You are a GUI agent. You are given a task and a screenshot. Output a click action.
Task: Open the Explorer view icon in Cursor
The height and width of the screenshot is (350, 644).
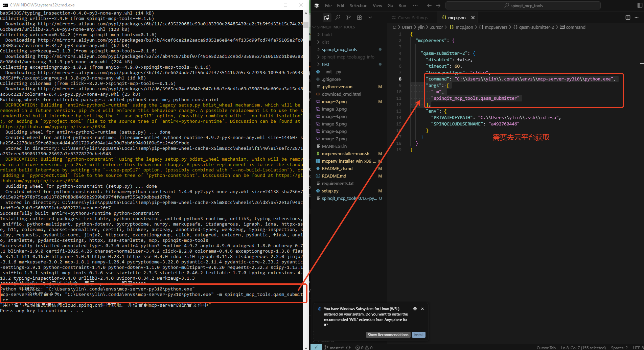327,17
